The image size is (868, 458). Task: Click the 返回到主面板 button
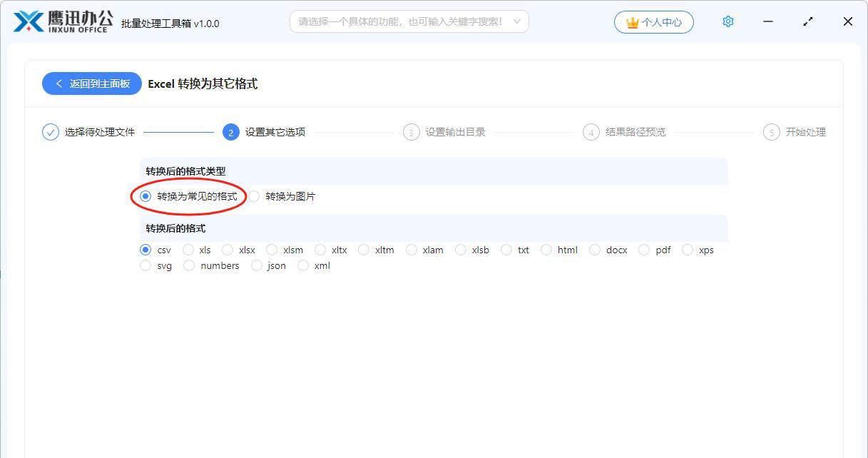tap(91, 83)
